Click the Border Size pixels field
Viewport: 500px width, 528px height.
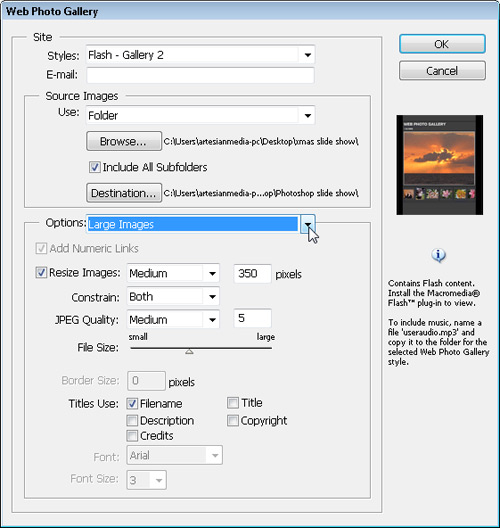(x=146, y=381)
